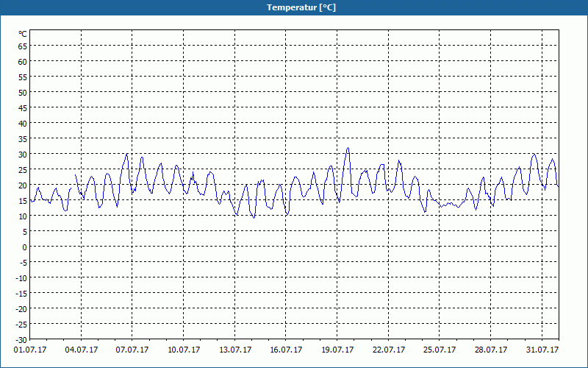Image resolution: width=588 pixels, height=368 pixels.
Task: Click the 20 y-axis value
Action: pyautogui.click(x=23, y=185)
